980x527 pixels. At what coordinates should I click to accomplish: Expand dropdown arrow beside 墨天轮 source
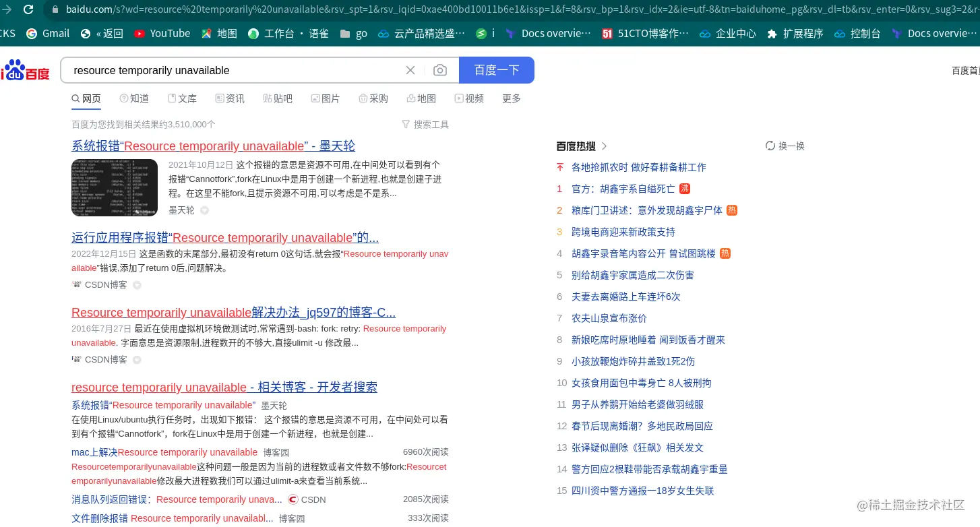pos(204,210)
